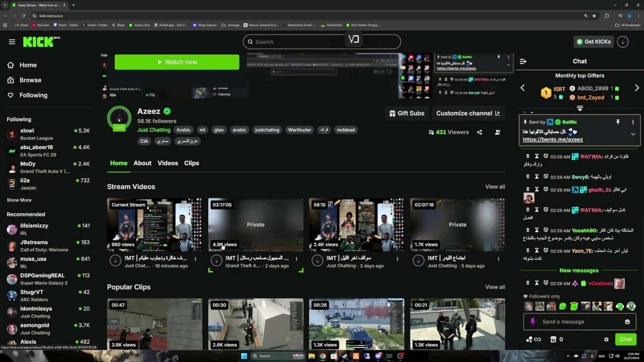
Task: Open the Current Stream video thumbnail
Action: pos(154,225)
